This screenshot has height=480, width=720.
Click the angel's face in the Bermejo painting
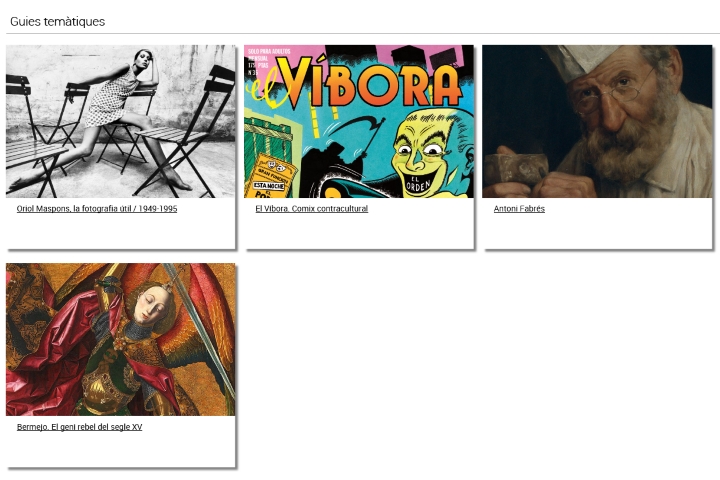[152, 304]
